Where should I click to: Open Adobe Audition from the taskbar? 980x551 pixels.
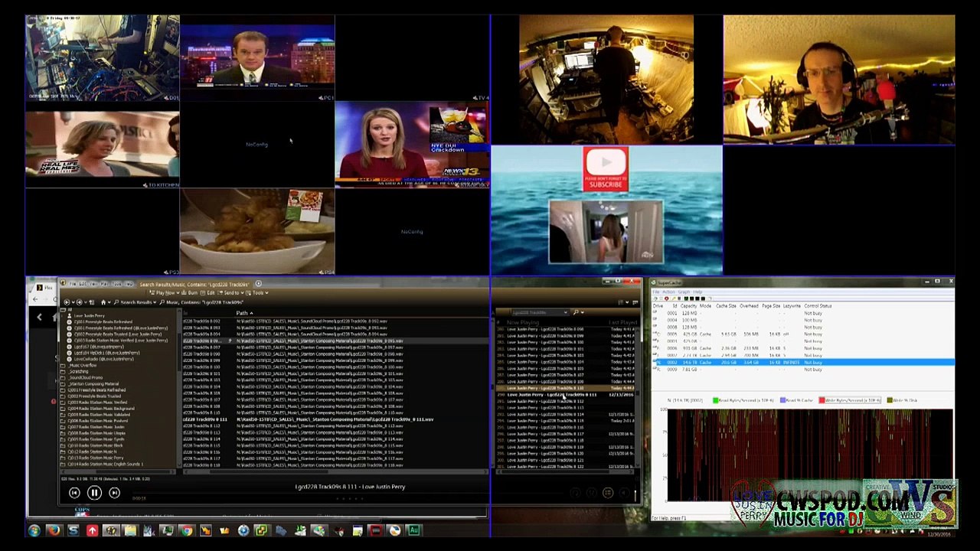(413, 530)
